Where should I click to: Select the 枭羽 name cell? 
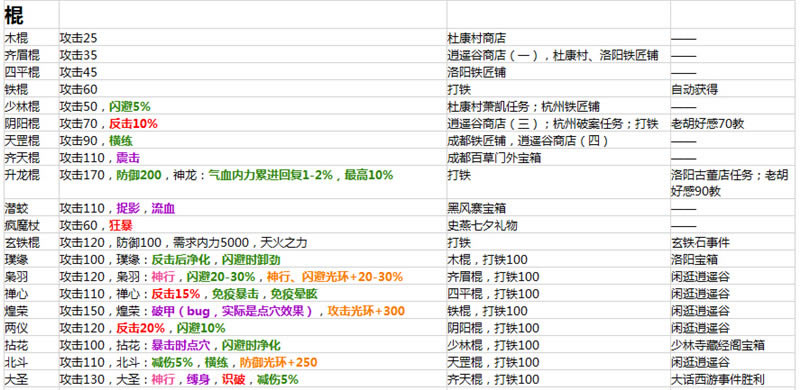(31, 277)
